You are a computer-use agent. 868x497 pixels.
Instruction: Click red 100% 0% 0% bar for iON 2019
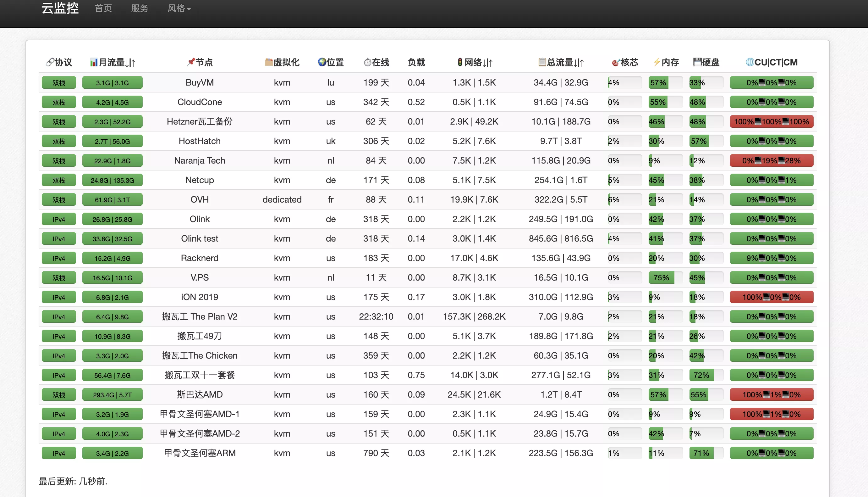[772, 297]
